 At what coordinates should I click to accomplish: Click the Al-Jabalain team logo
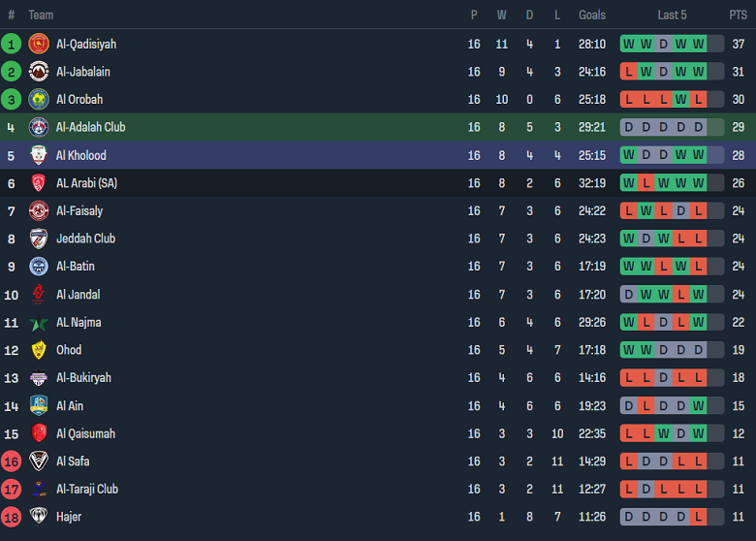[x=39, y=72]
